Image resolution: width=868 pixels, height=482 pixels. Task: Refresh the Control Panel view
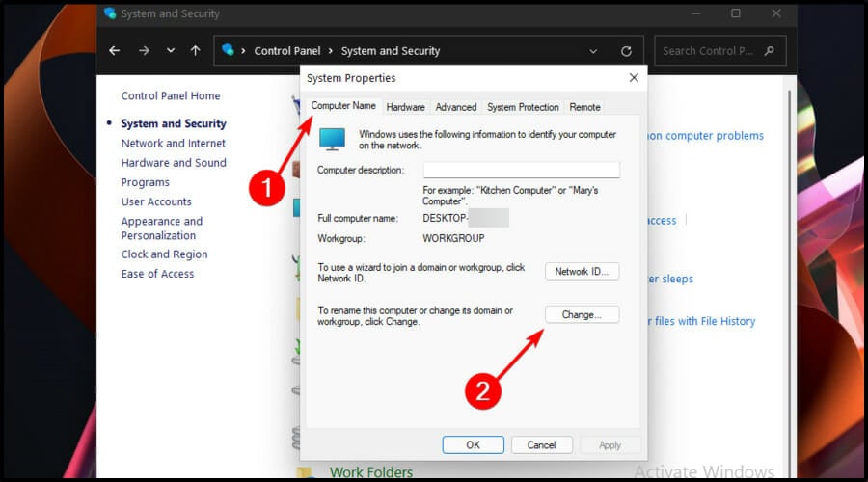pos(626,51)
